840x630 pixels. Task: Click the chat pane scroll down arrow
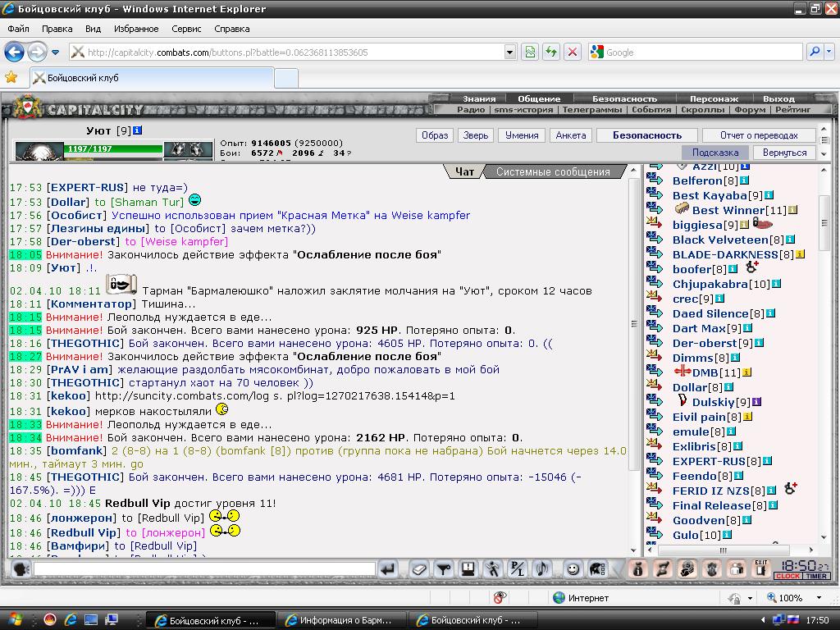[x=634, y=550]
